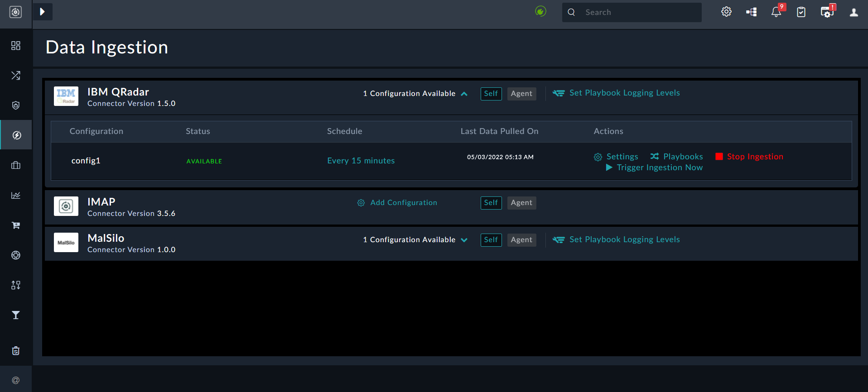Viewport: 868px width, 392px height.
Task: Open the Reports chart icon in sidebar
Action: 16,195
